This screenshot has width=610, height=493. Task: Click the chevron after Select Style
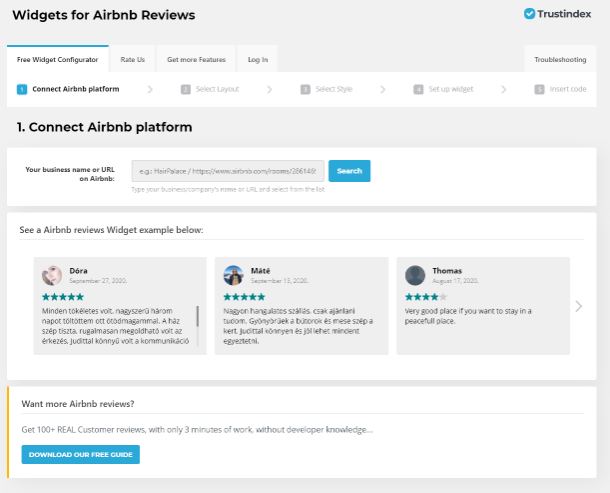click(x=383, y=89)
